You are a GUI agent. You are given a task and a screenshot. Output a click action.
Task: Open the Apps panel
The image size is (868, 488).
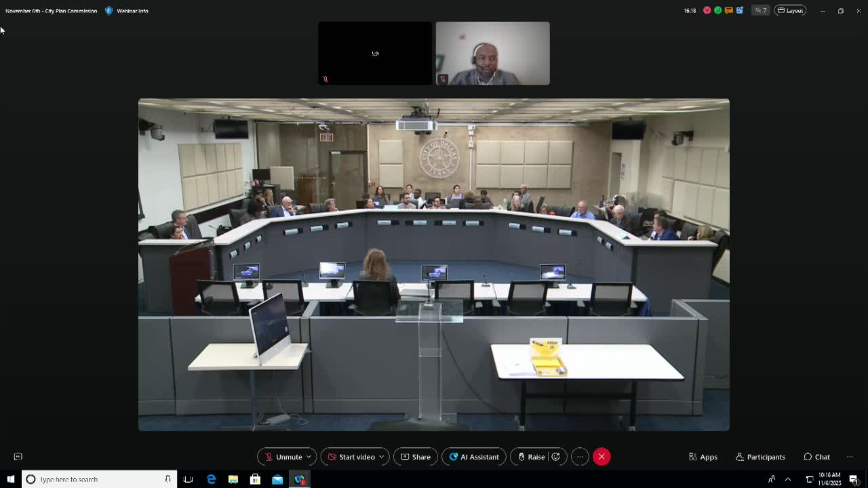(x=703, y=457)
